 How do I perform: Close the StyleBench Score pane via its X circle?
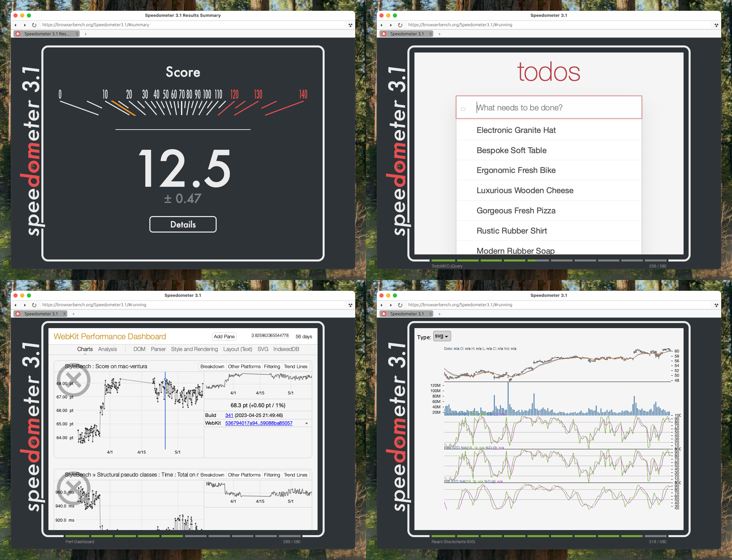coord(73,380)
